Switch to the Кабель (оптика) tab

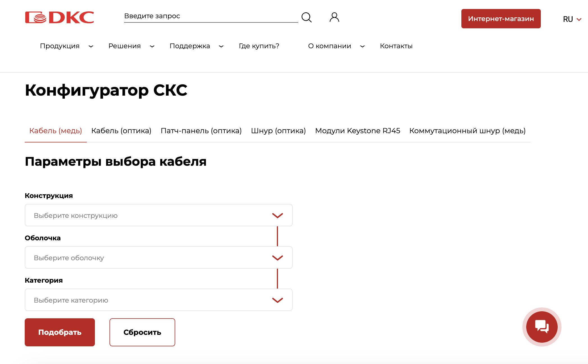click(121, 131)
